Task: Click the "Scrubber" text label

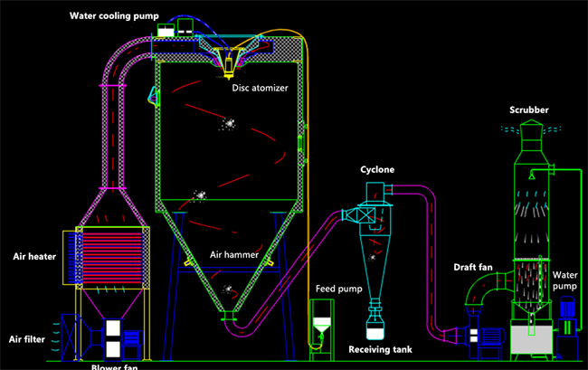Action: click(529, 110)
